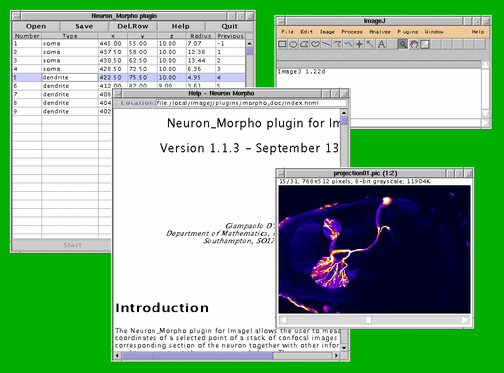Click the Open button in Neuron_Morpho

click(36, 26)
